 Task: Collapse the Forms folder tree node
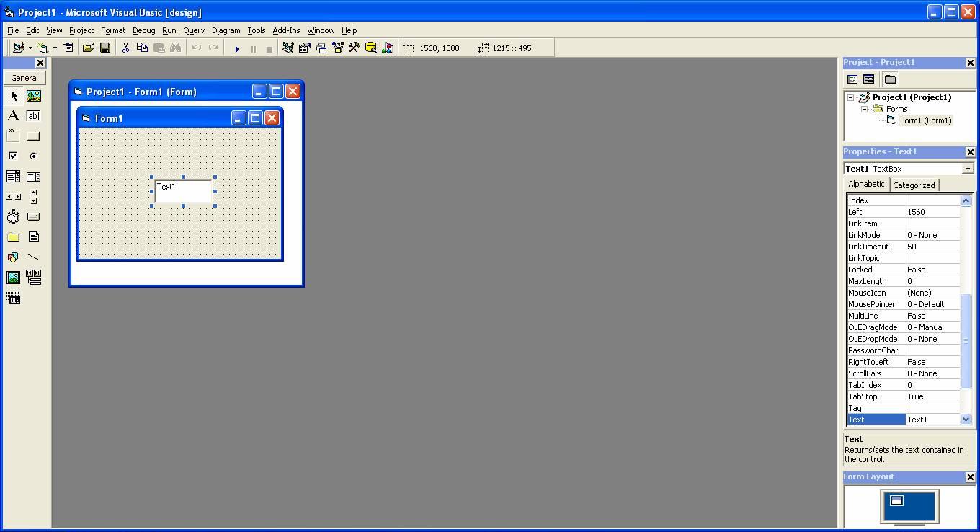[864, 109]
